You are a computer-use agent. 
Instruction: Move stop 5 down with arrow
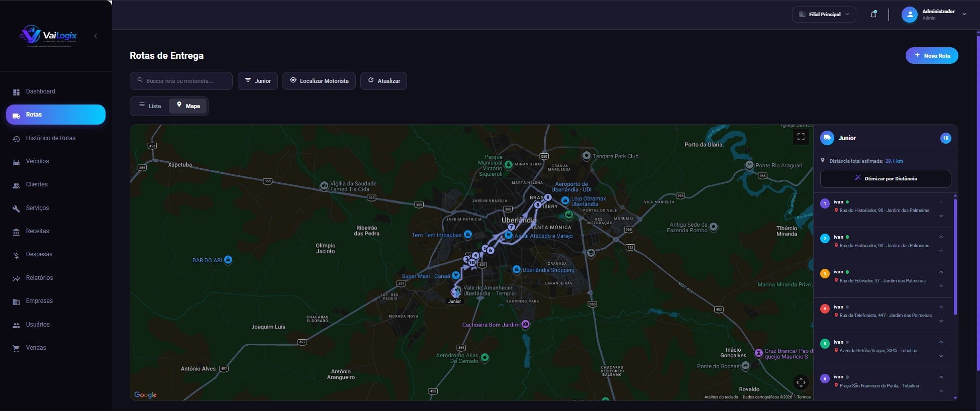coord(941,356)
